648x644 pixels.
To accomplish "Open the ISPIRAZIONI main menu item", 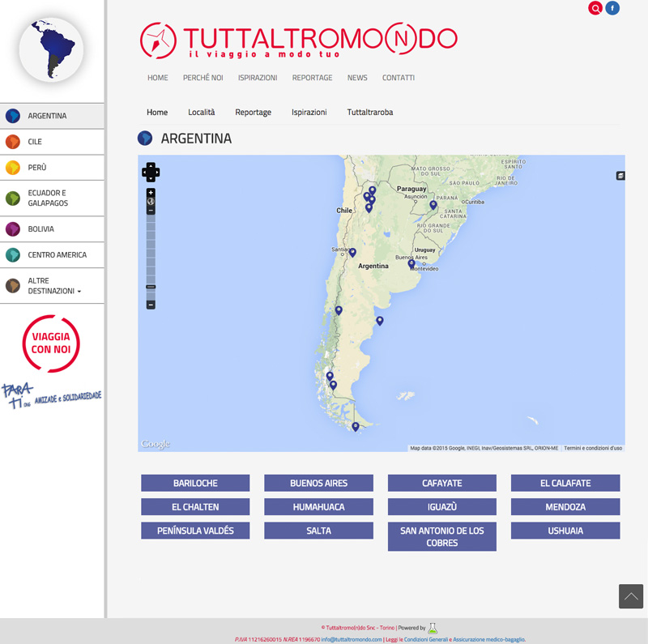I will pos(258,78).
